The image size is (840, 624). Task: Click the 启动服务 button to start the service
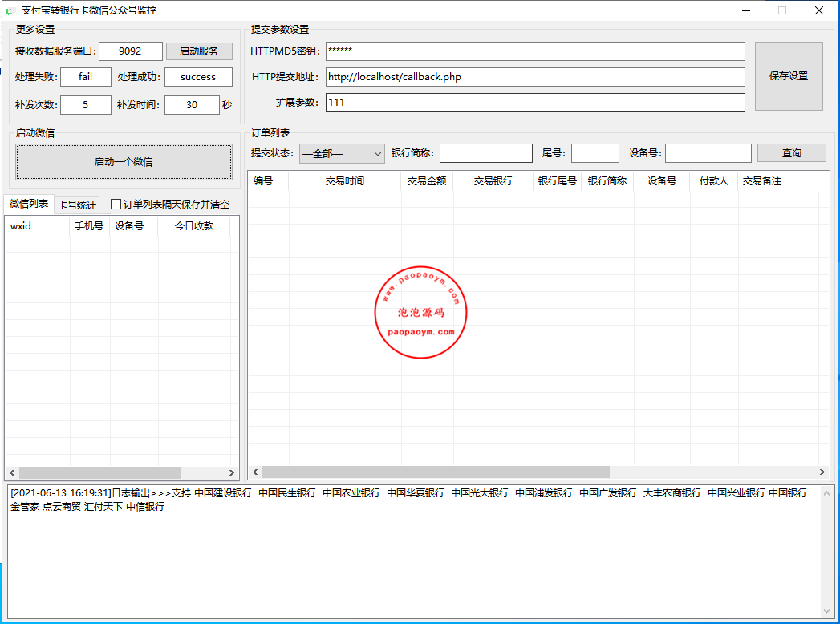[x=197, y=51]
